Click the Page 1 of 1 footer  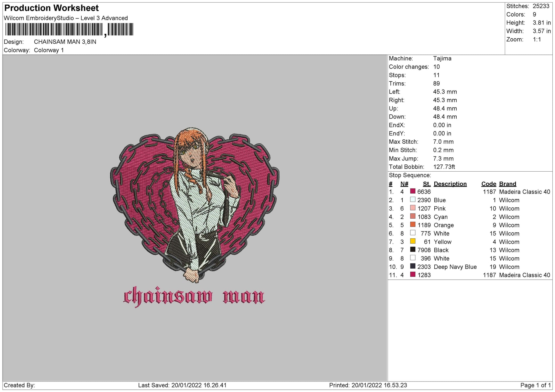(x=536, y=385)
